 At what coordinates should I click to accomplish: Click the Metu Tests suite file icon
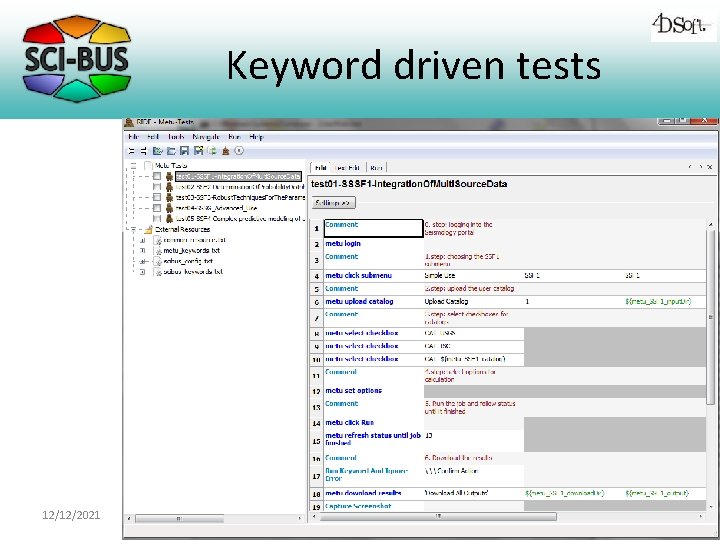[x=148, y=165]
